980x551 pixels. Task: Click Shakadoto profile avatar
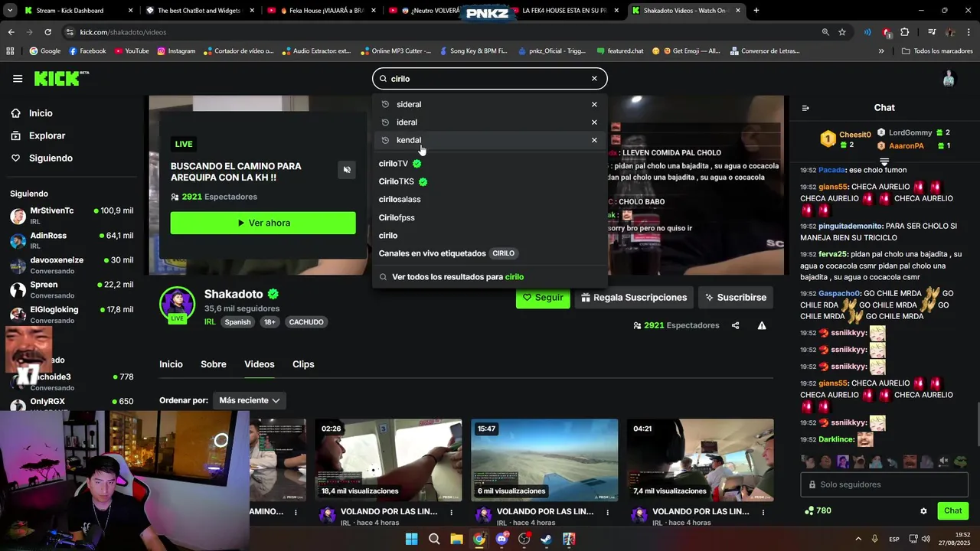click(177, 304)
